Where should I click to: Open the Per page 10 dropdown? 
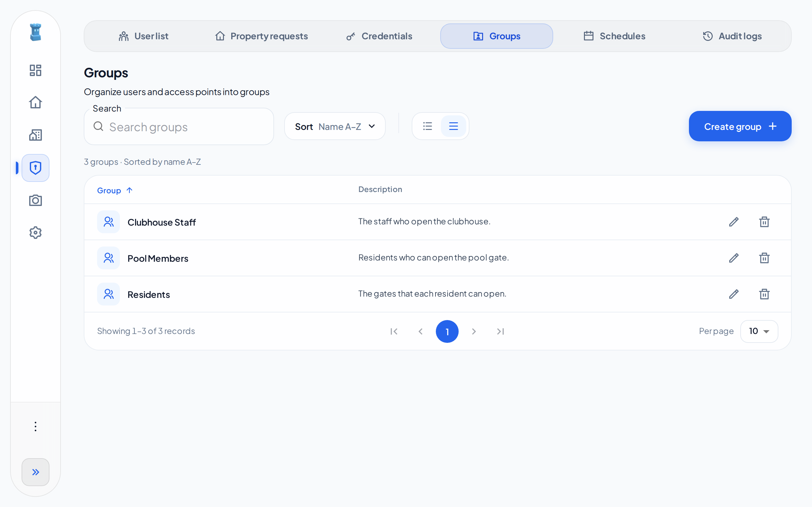[759, 331]
